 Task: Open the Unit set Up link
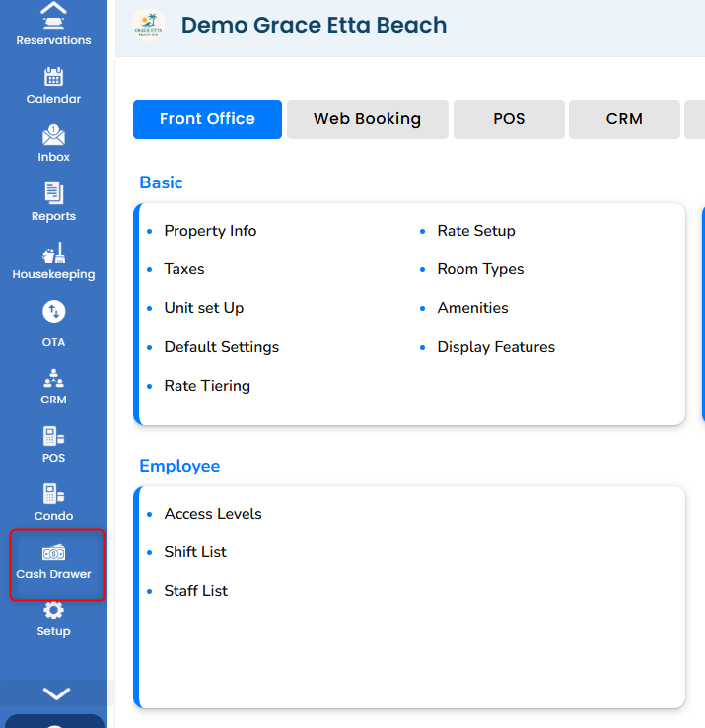pyautogui.click(x=204, y=308)
